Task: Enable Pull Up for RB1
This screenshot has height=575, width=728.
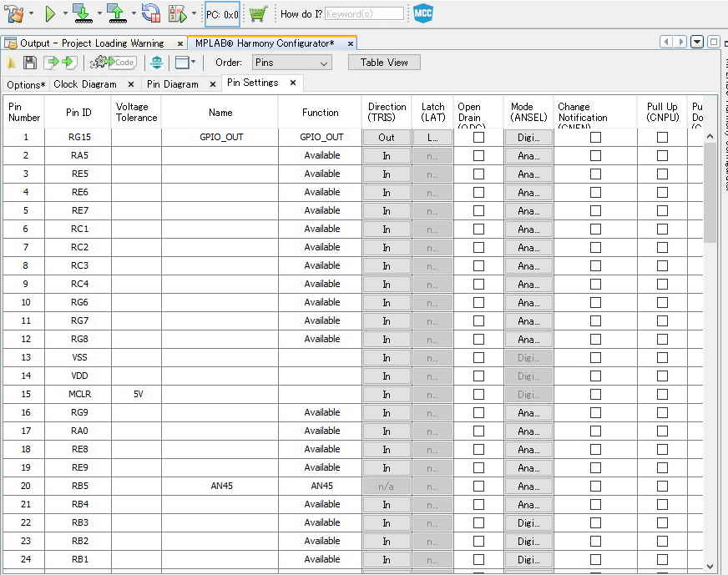Action: coord(662,560)
